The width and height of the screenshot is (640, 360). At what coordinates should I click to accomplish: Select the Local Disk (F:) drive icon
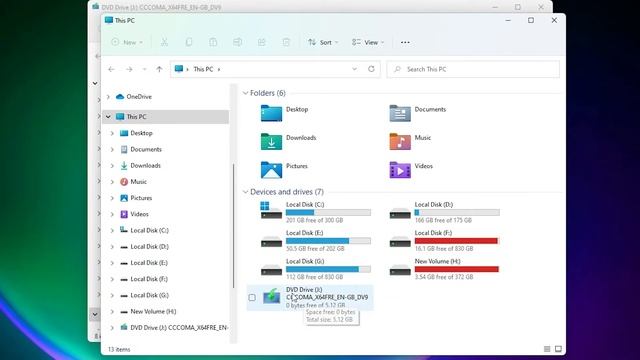pyautogui.click(x=400, y=242)
